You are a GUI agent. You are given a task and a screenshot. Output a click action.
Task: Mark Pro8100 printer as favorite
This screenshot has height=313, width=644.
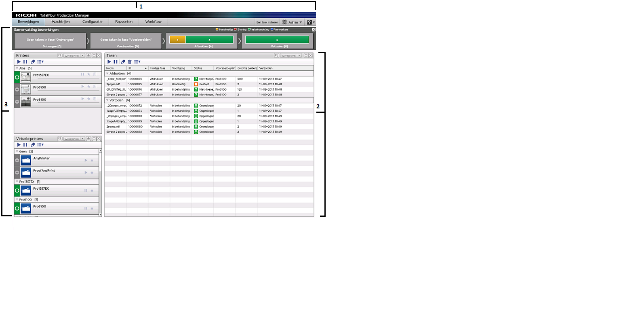point(89,99)
